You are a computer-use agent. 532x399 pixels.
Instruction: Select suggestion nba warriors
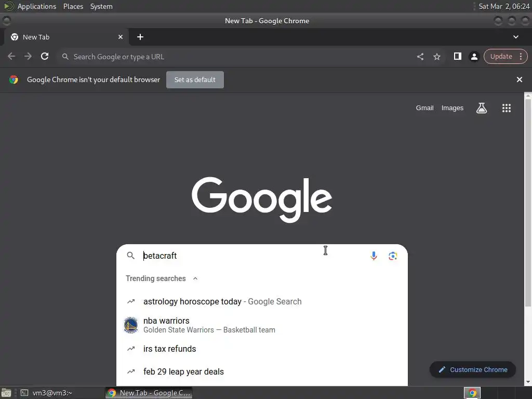click(x=262, y=325)
